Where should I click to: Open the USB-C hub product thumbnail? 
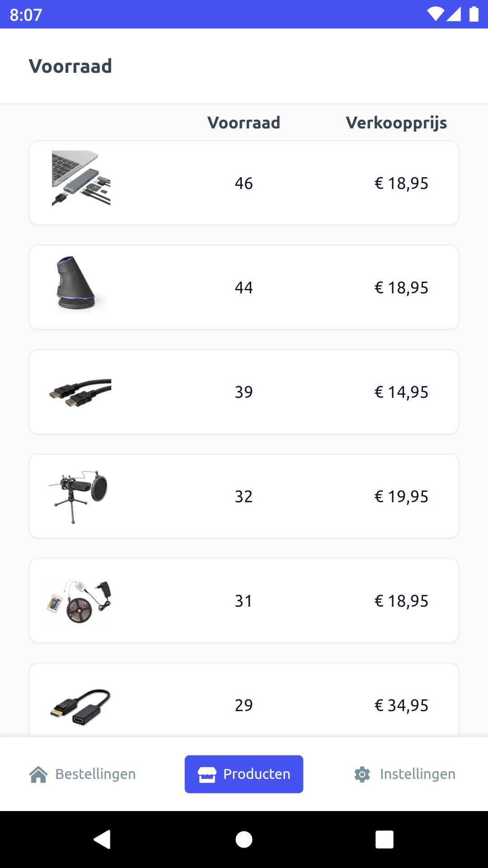(81, 178)
